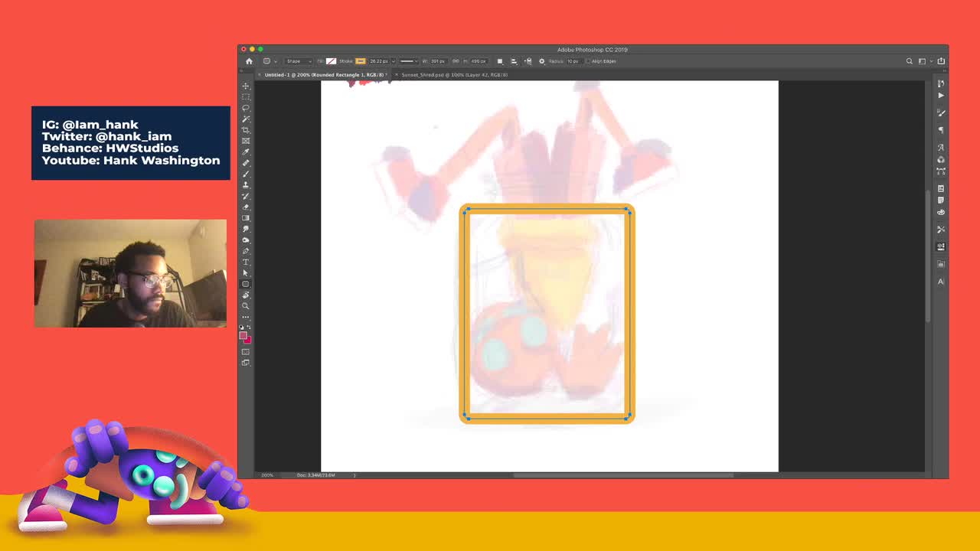Open the Actions panel play icon
Viewport: 980px width, 551px height.
pyautogui.click(x=941, y=96)
